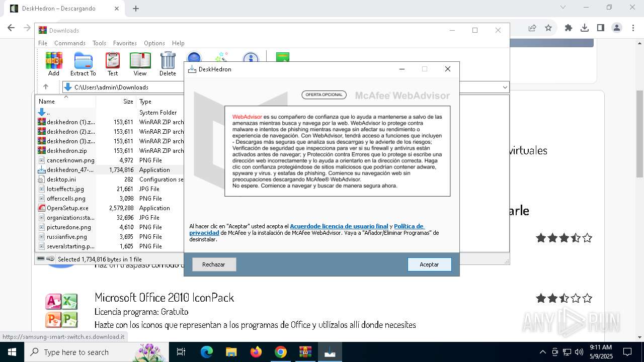Click Aceptar in the DeskHedron installer
This screenshot has height=362, width=644.
(x=429, y=264)
